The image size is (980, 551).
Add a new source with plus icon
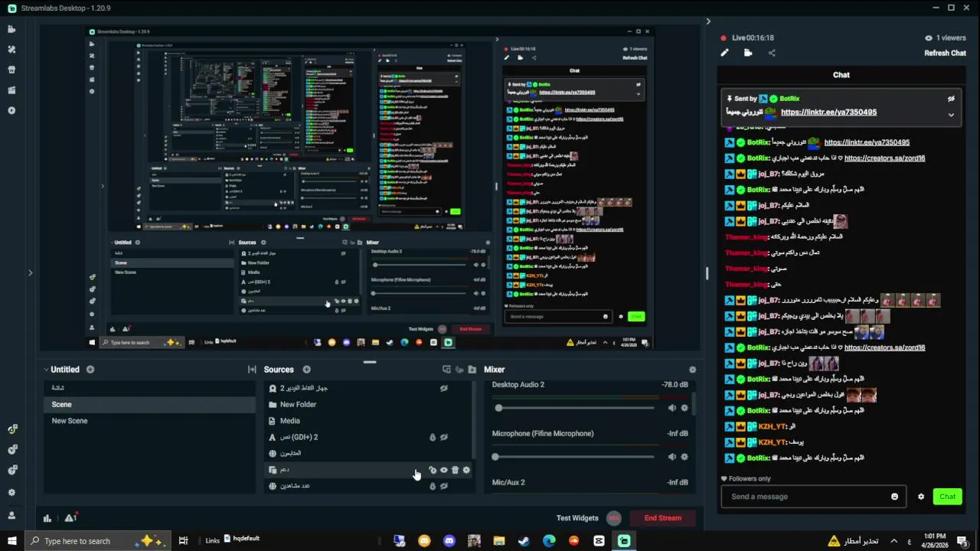pos(306,370)
